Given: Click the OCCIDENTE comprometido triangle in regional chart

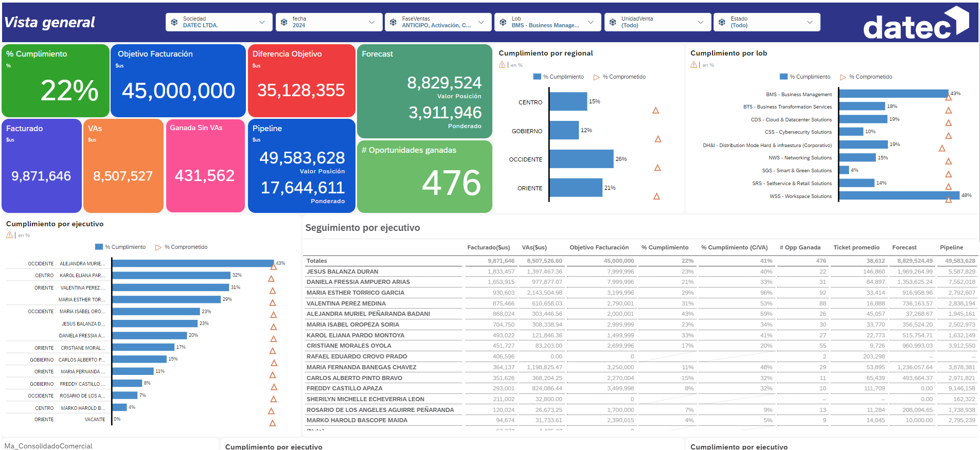Looking at the screenshot, I should pyautogui.click(x=657, y=168).
